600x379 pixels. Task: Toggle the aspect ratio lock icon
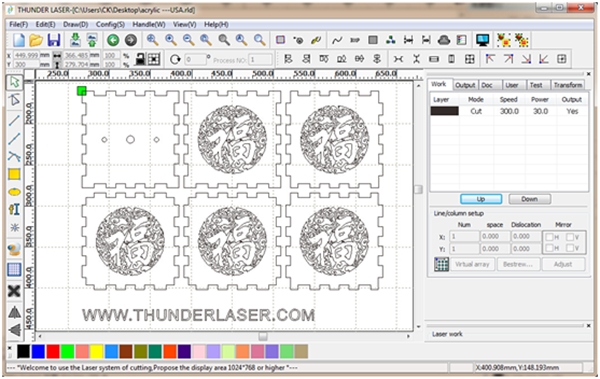point(140,59)
